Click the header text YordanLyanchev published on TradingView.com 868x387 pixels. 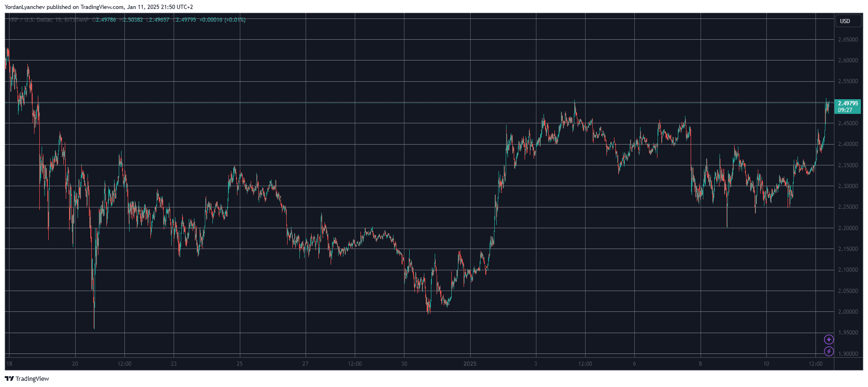click(x=65, y=7)
